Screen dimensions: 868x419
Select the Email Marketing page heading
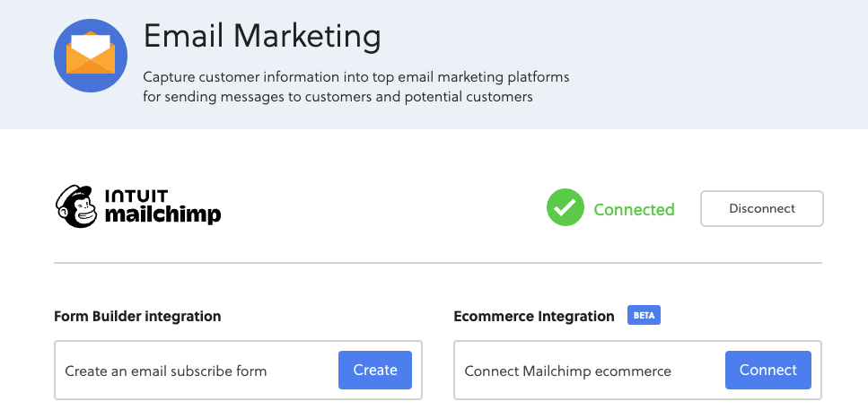pyautogui.click(x=262, y=37)
